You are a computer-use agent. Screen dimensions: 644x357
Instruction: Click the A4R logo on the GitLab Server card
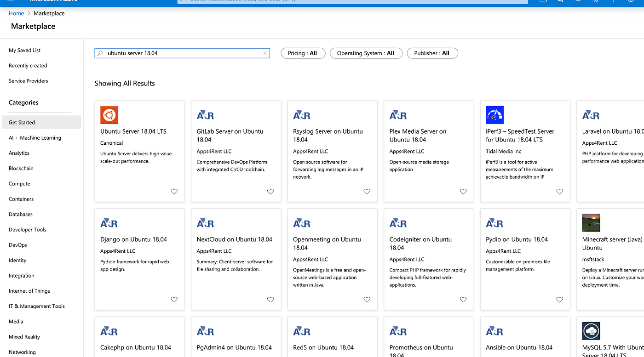coord(206,115)
